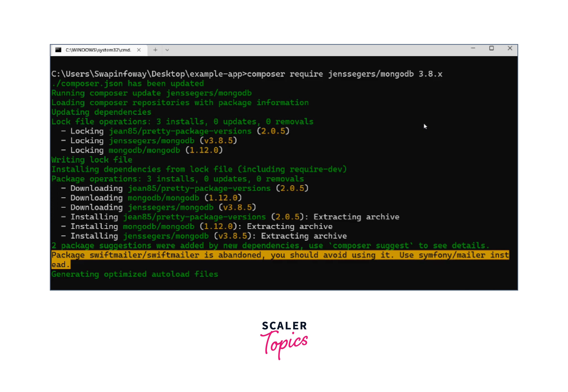Select the C:\WINDOWS\system32\cmd tab
This screenshot has width=568, height=392.
pos(98,50)
